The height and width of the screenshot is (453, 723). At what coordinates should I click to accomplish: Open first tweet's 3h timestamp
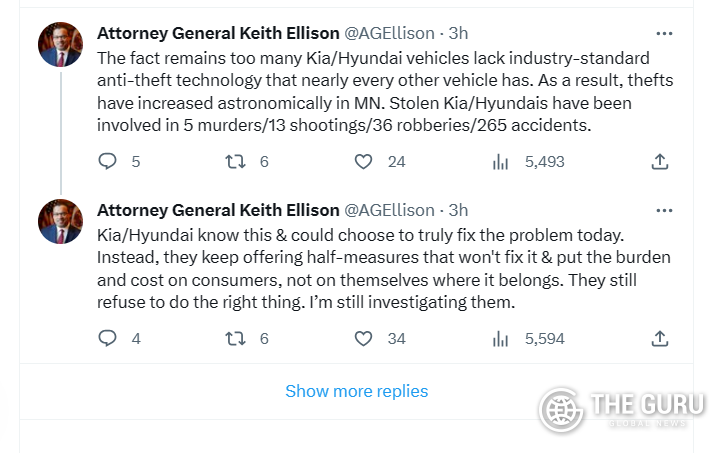point(458,32)
